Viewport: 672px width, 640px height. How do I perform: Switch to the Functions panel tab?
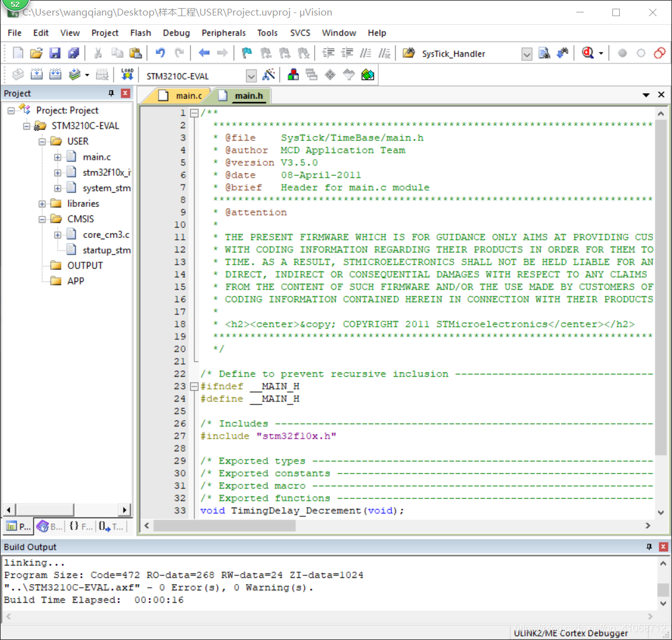point(79,526)
